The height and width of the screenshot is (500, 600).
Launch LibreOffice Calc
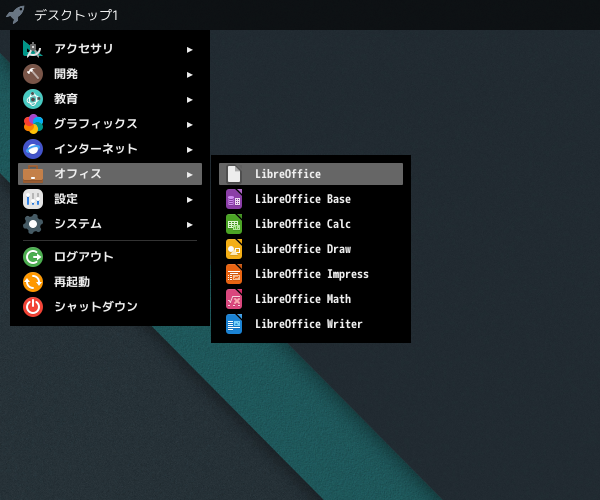[x=311, y=224]
